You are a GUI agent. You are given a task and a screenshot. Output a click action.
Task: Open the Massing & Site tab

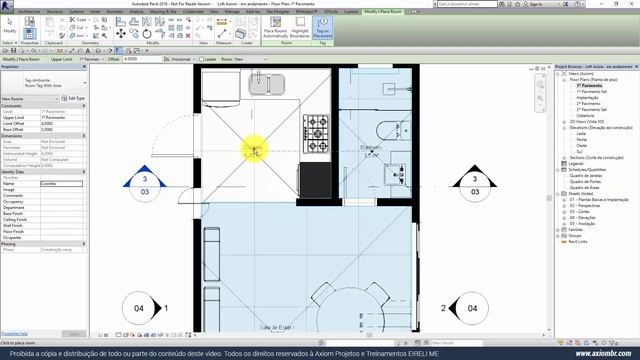(163, 12)
